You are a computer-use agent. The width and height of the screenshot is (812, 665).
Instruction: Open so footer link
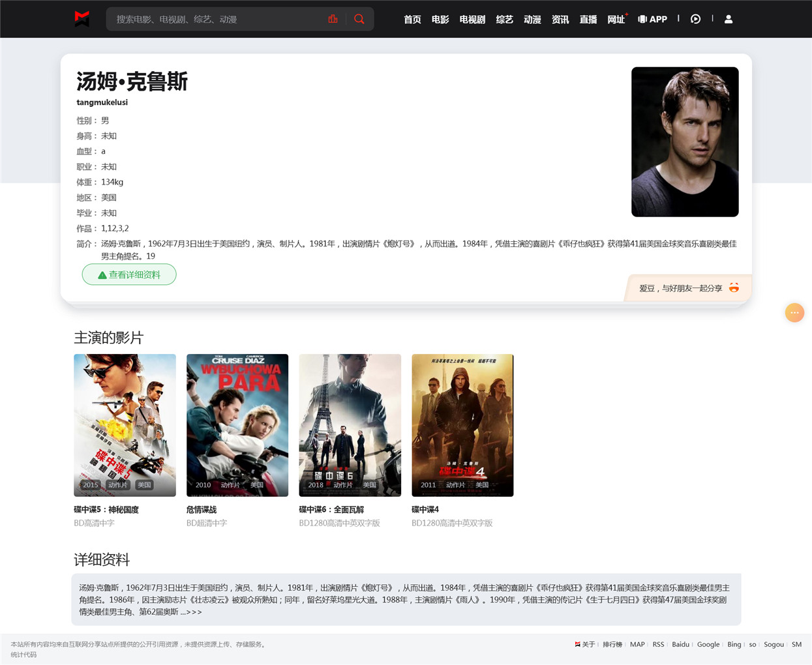(753, 645)
